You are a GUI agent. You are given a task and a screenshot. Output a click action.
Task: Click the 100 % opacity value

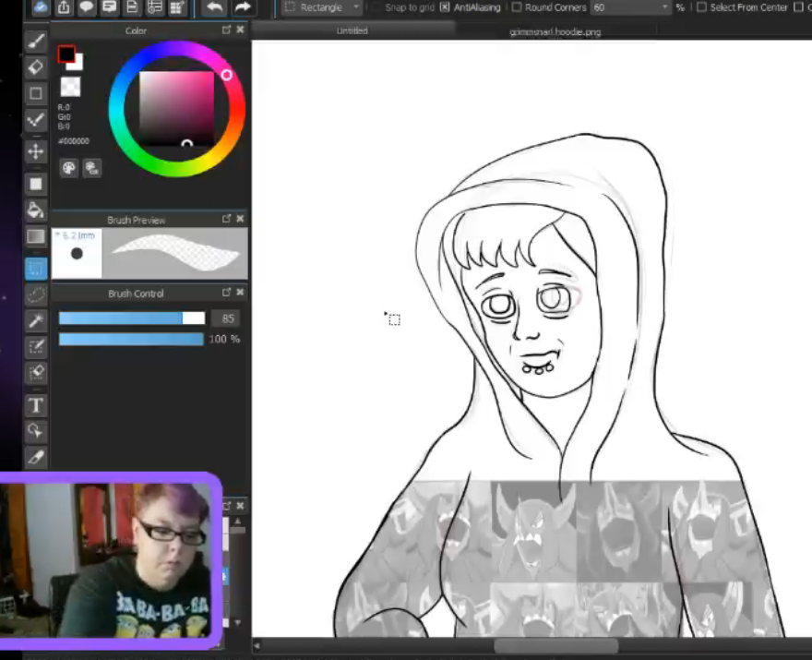click(224, 339)
